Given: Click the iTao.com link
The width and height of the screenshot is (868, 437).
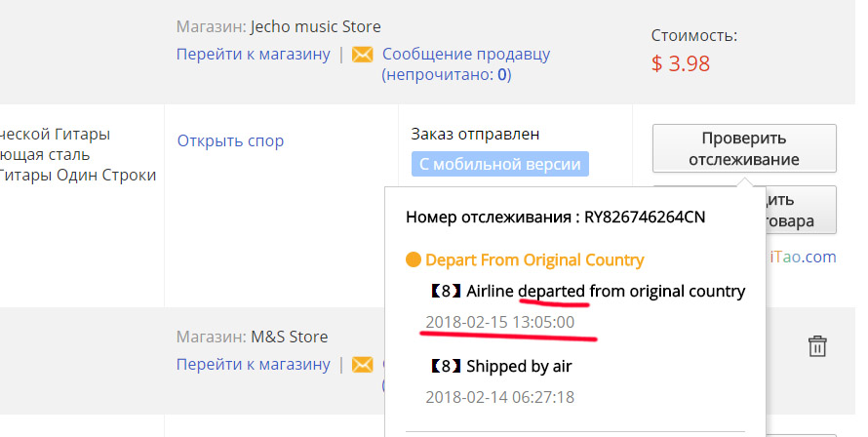Looking at the screenshot, I should pos(804,257).
